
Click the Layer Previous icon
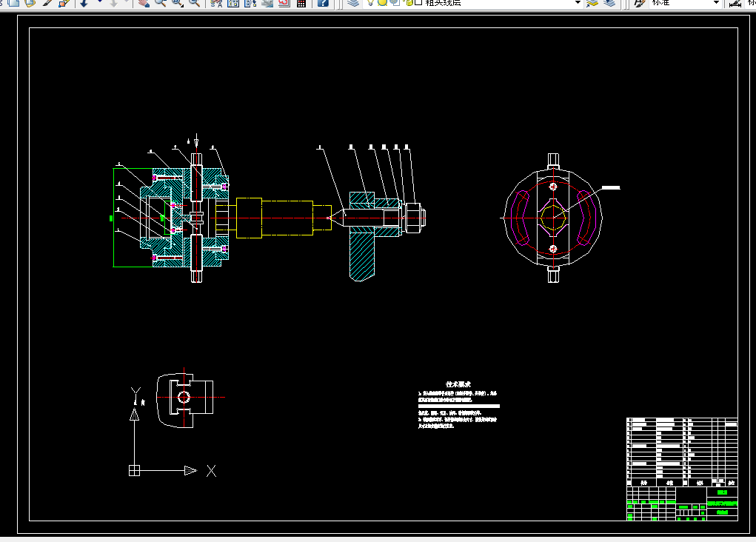(609, 3)
